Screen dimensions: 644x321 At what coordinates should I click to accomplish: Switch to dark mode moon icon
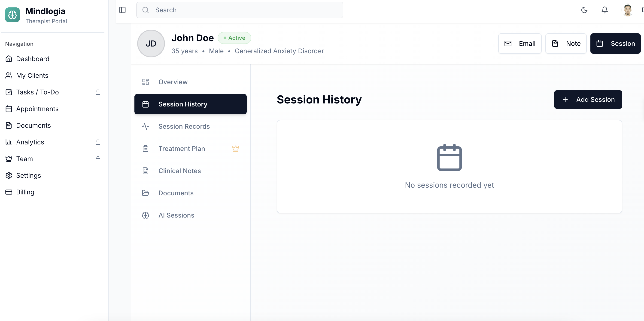[x=584, y=10]
